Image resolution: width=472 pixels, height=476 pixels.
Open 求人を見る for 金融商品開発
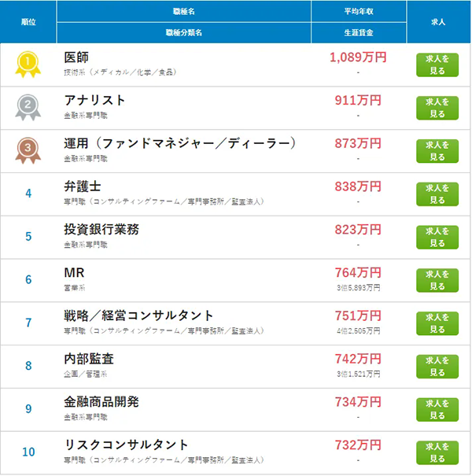[437, 410]
